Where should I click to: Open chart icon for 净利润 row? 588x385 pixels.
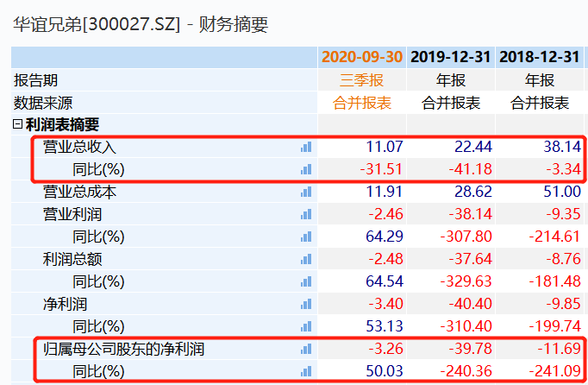[x=306, y=304]
